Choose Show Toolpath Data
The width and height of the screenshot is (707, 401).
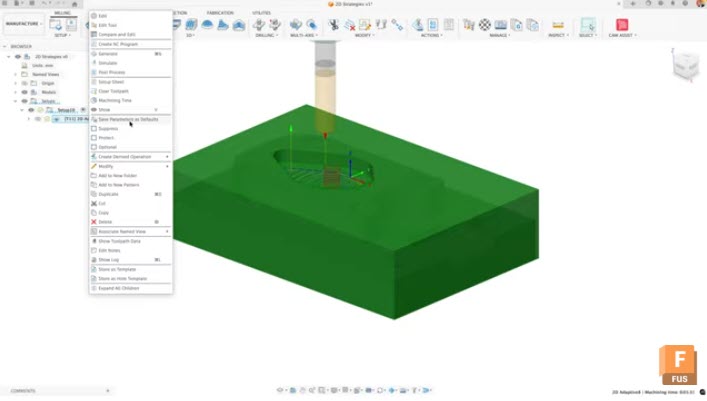coord(131,241)
